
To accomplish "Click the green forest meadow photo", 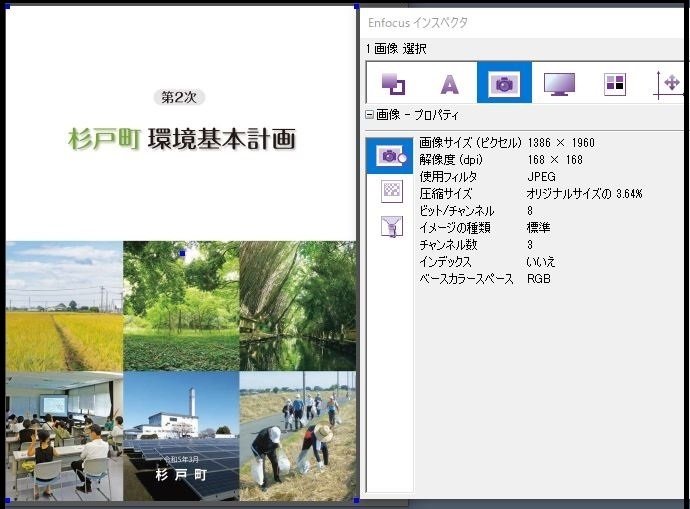I will click(181, 306).
